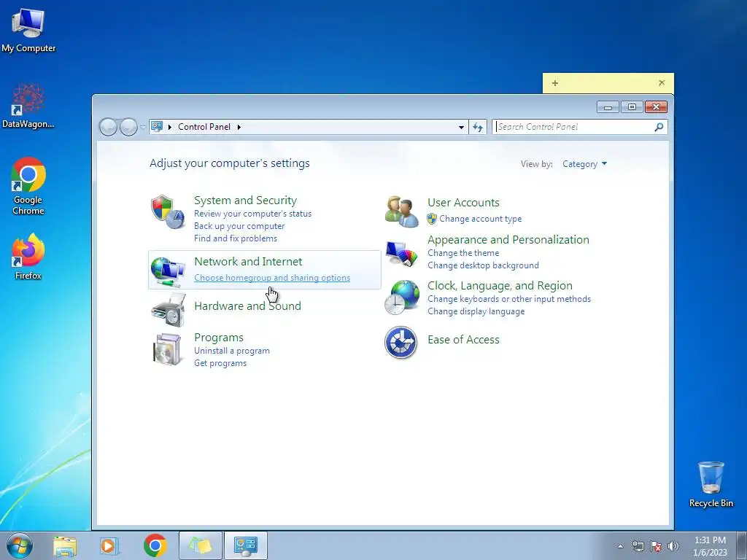Select the Recycle Bin desktop icon
The height and width of the screenshot is (560, 747).
tap(711, 484)
